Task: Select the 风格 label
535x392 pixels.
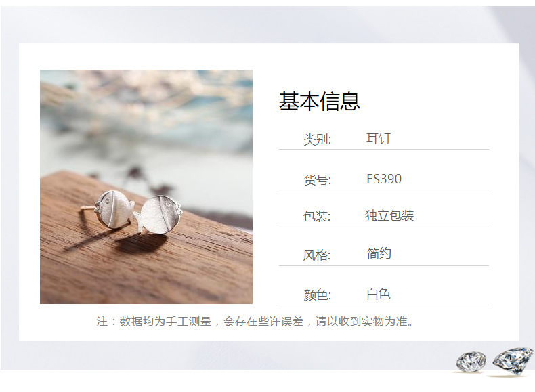Action: click(317, 255)
